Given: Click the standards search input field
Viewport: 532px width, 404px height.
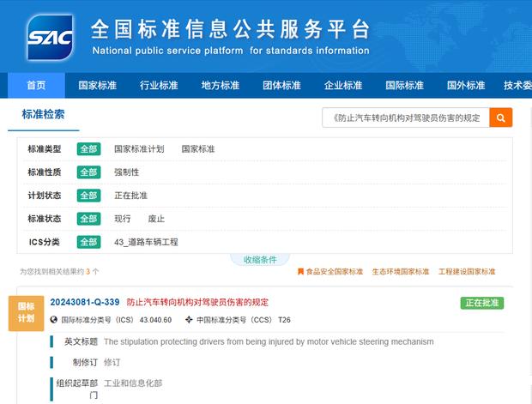Looking at the screenshot, I should point(405,118).
